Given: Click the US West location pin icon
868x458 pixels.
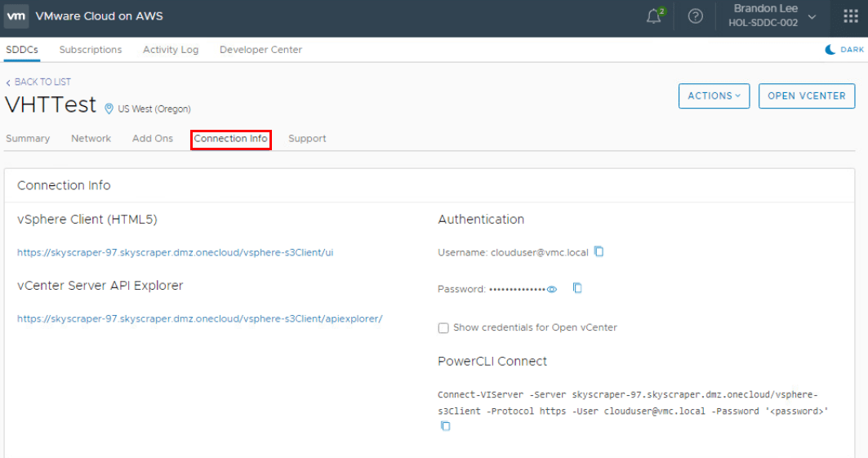Looking at the screenshot, I should coord(109,108).
